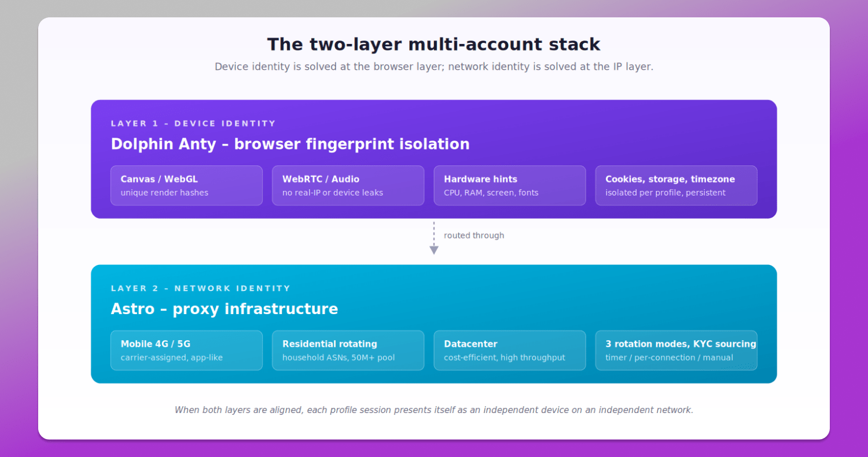Click the "Hardware hints" card title

click(481, 179)
